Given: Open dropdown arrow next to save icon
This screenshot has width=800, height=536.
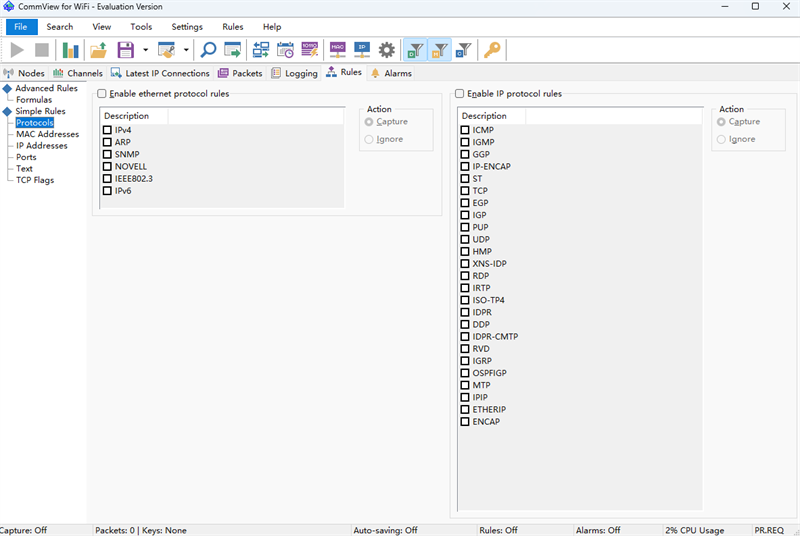Looking at the screenshot, I should click(145, 50).
